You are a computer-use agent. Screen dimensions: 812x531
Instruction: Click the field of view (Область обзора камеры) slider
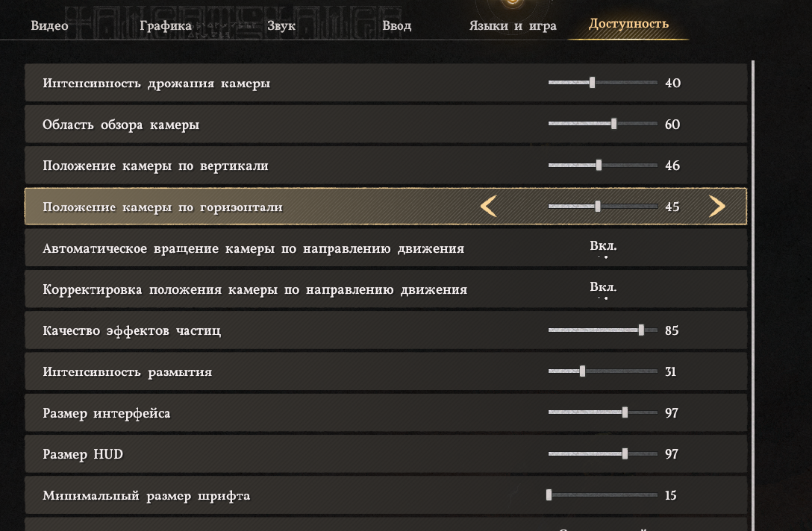[x=613, y=124]
